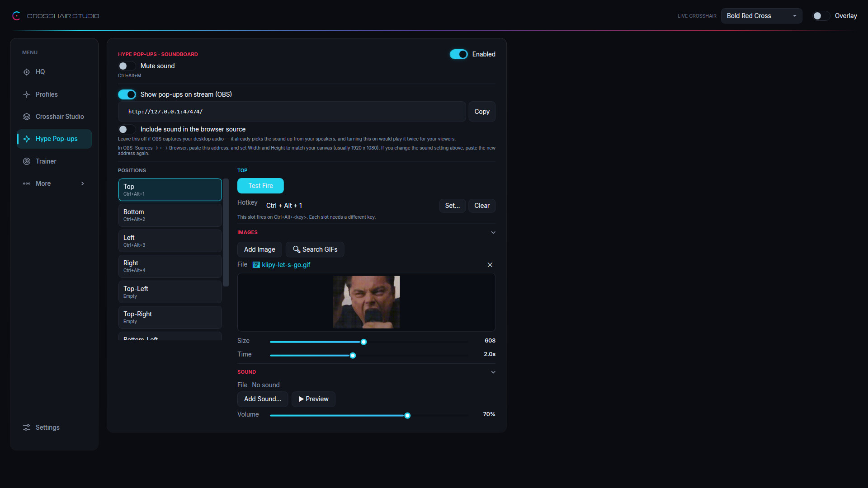Click the Settings sliders icon
This screenshot has height=488, width=868.
coord(27,427)
